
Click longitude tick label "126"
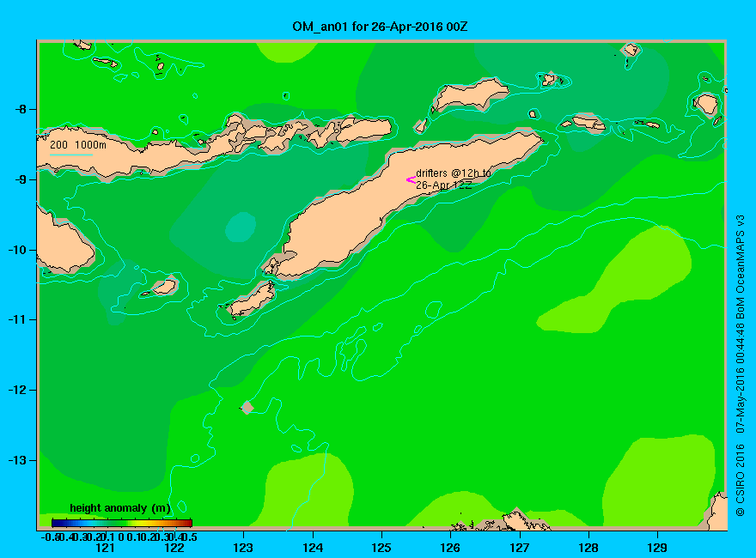coord(450,548)
